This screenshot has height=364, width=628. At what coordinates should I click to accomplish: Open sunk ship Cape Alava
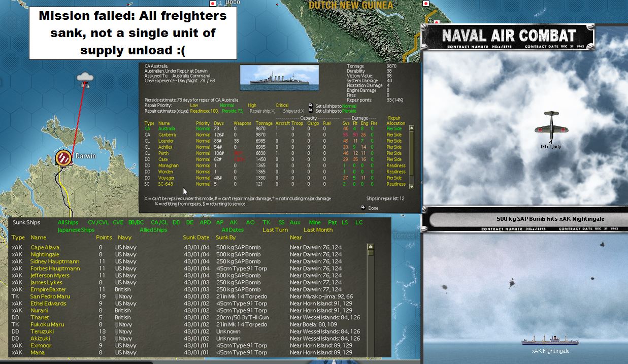point(45,247)
